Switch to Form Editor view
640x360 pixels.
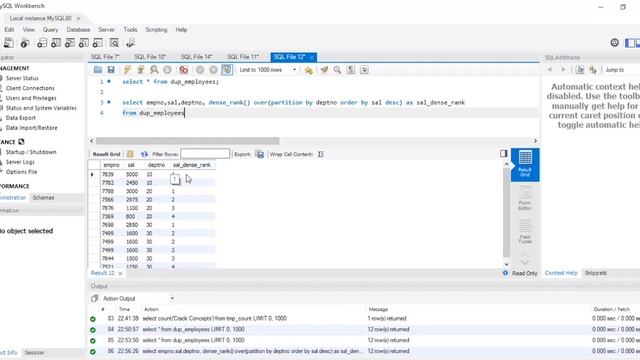click(x=525, y=198)
